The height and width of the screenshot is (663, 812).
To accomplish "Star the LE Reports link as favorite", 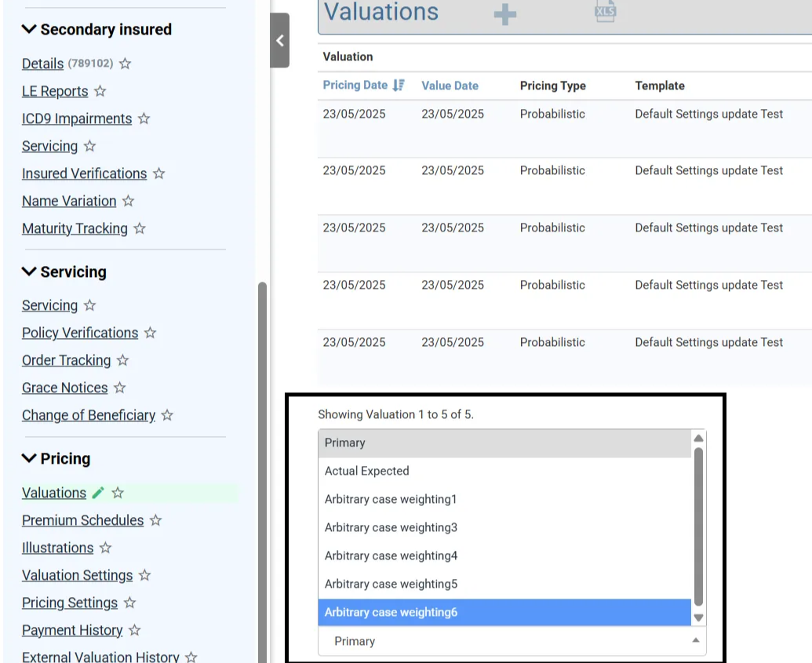I will pos(100,91).
